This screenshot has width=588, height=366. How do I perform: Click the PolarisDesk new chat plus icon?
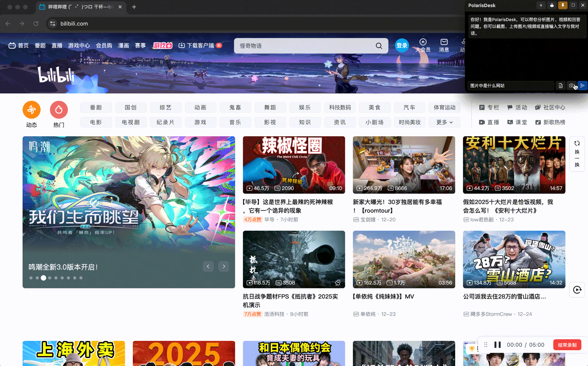pyautogui.click(x=541, y=5)
